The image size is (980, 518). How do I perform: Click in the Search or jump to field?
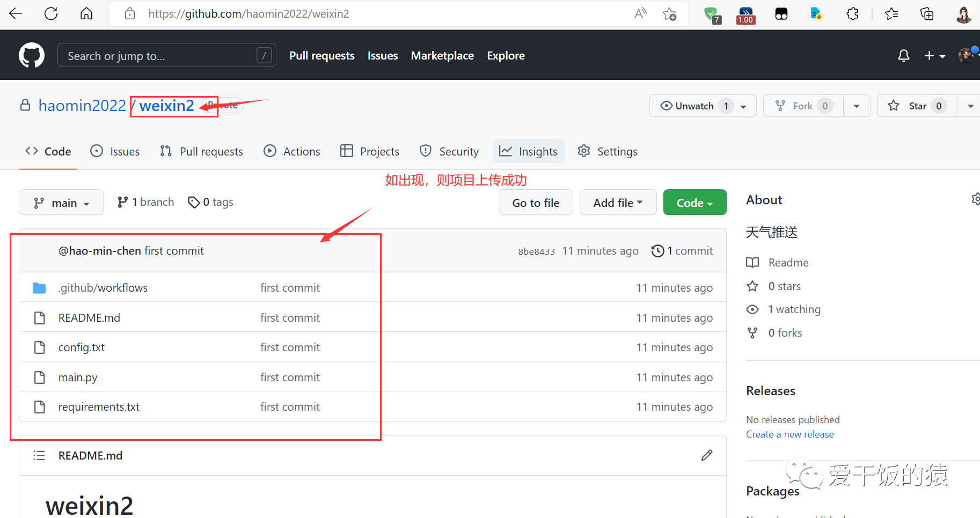click(167, 55)
